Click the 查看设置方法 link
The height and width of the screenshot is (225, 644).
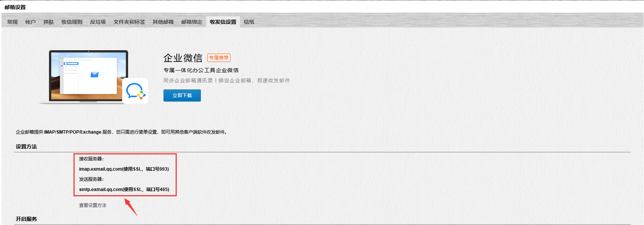pos(93,205)
